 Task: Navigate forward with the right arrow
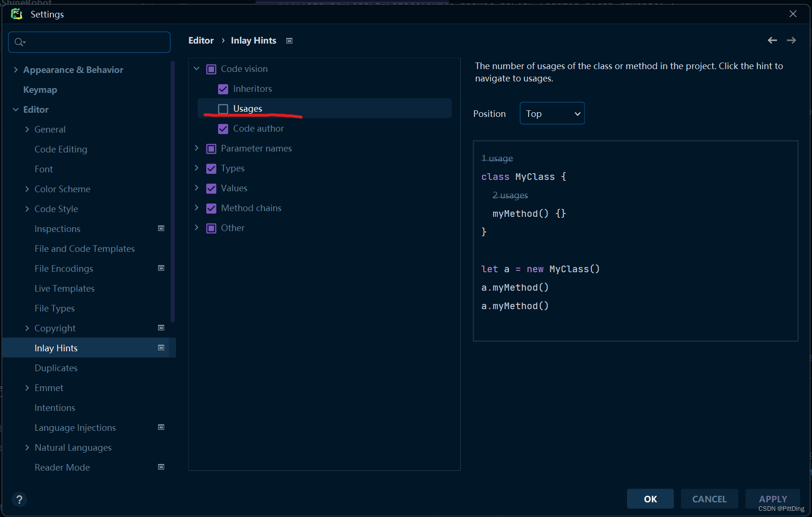click(791, 40)
